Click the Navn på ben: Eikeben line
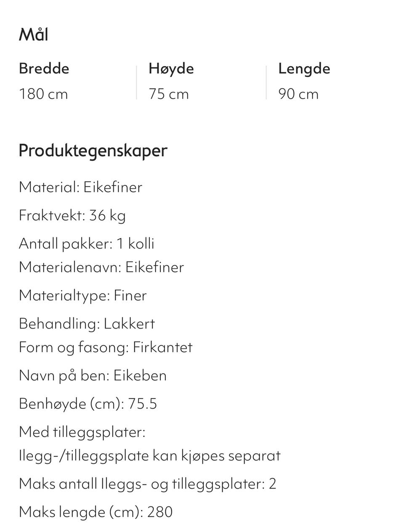 click(x=93, y=375)
